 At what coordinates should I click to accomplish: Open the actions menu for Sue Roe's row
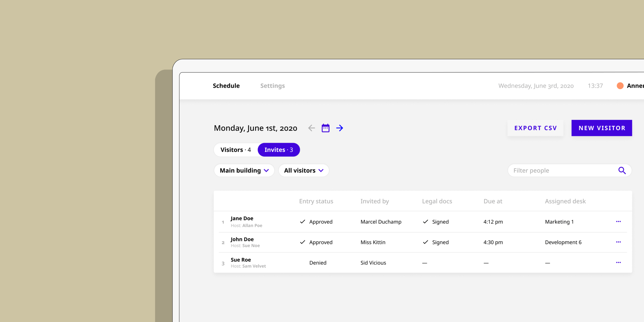[618, 262]
